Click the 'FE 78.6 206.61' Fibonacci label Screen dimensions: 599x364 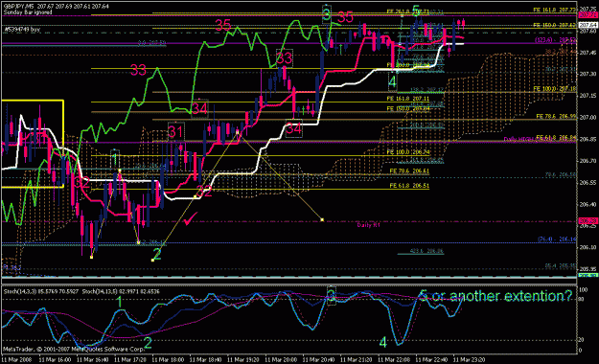409,171
